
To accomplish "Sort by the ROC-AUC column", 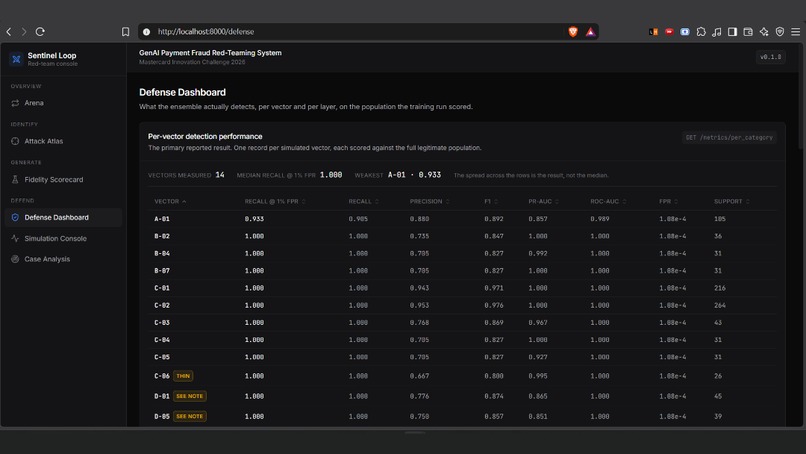I will [608, 202].
